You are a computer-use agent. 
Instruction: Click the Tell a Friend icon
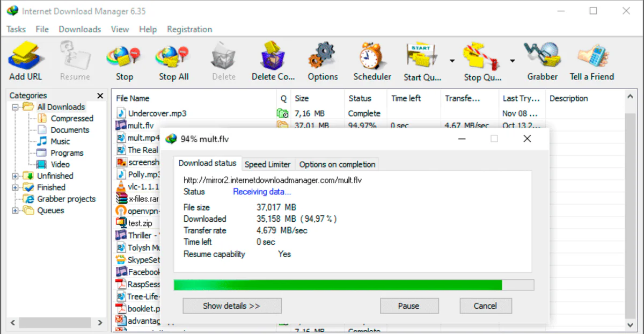[x=591, y=56]
